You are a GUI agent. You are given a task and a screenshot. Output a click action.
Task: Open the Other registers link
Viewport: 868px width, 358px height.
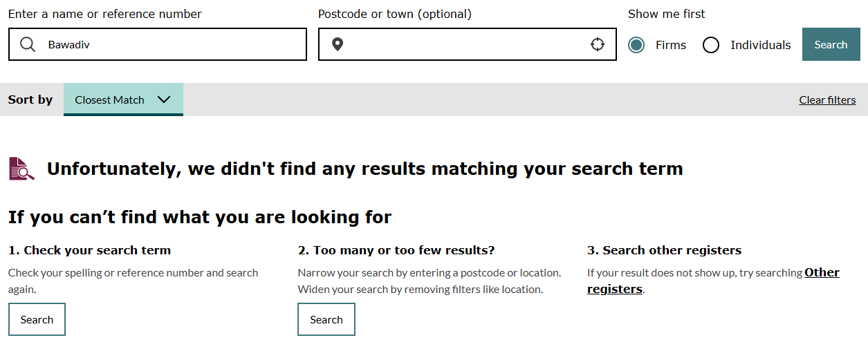point(822,272)
